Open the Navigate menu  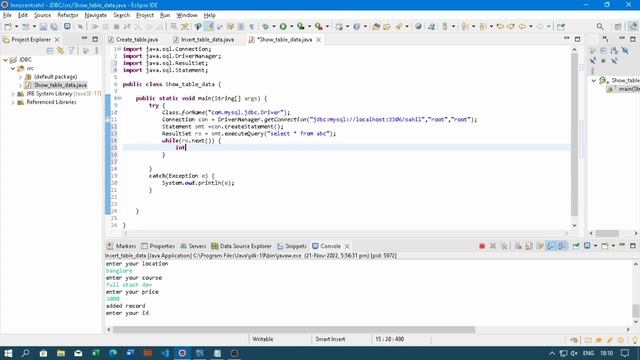[96, 15]
